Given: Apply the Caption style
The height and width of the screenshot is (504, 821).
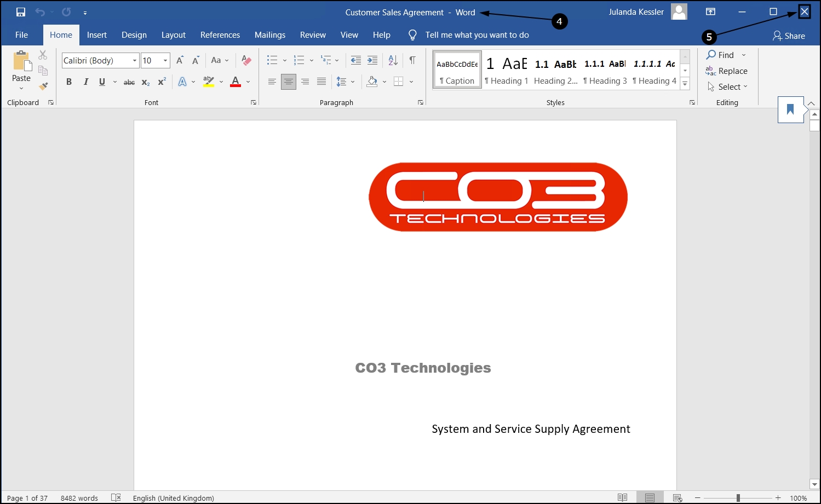Looking at the screenshot, I should click(457, 70).
